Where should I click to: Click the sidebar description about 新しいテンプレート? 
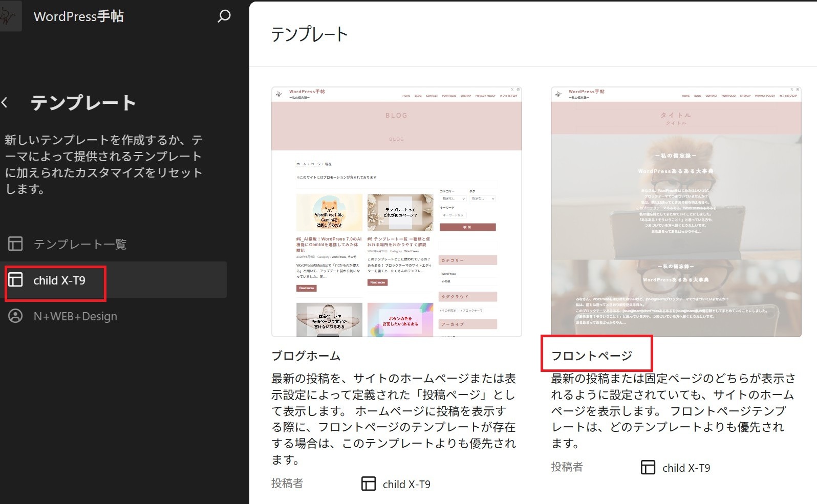tap(104, 164)
